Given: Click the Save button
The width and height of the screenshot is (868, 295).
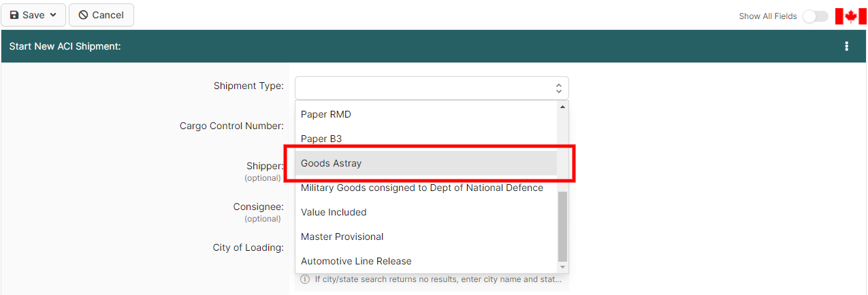Looking at the screenshot, I should tap(27, 15).
